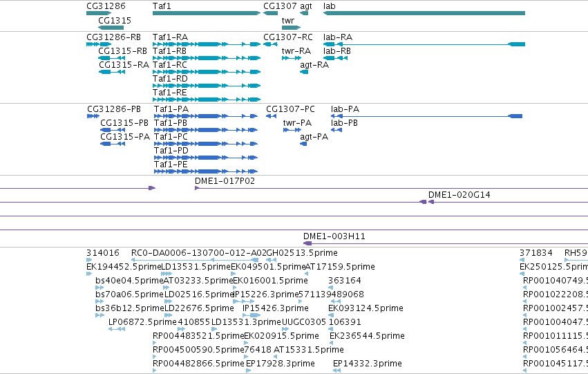Select EST EK020915.5prime
This screenshot has width=588, height=374.
click(x=282, y=336)
